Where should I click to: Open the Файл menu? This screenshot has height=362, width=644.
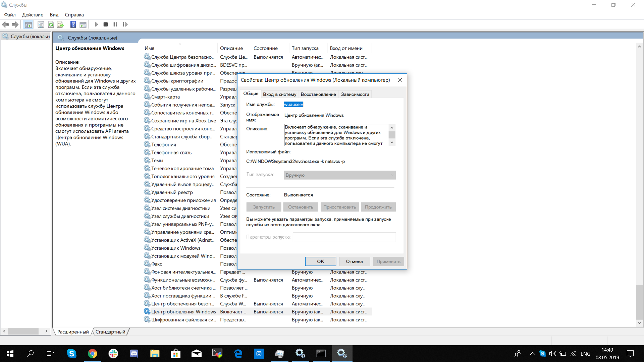(10, 15)
